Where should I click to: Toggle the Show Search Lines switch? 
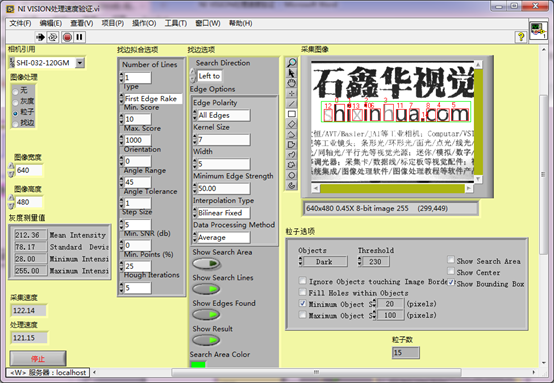(x=206, y=289)
